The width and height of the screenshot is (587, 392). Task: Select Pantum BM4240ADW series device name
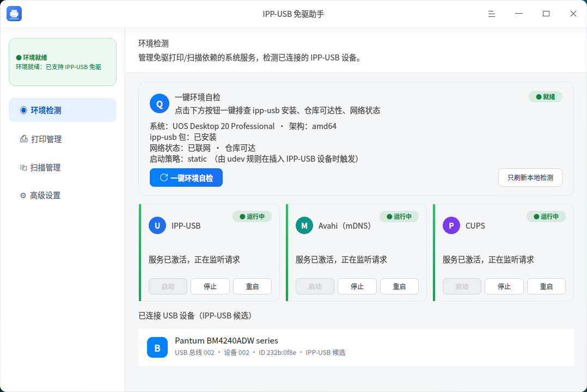227,341
